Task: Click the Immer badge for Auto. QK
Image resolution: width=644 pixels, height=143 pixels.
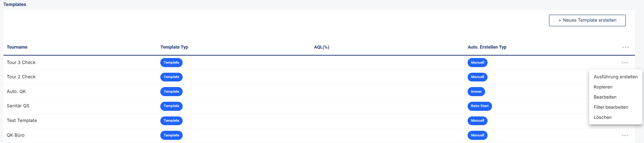Action: pos(476,92)
